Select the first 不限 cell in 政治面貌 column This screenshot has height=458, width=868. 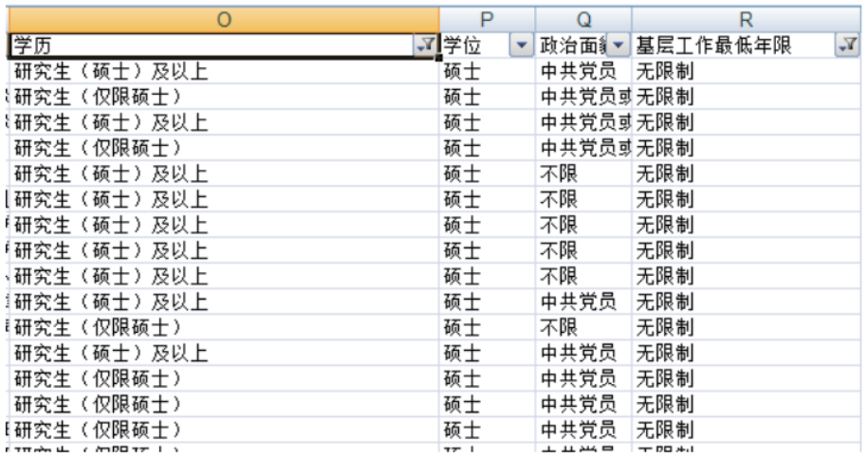[x=560, y=174]
